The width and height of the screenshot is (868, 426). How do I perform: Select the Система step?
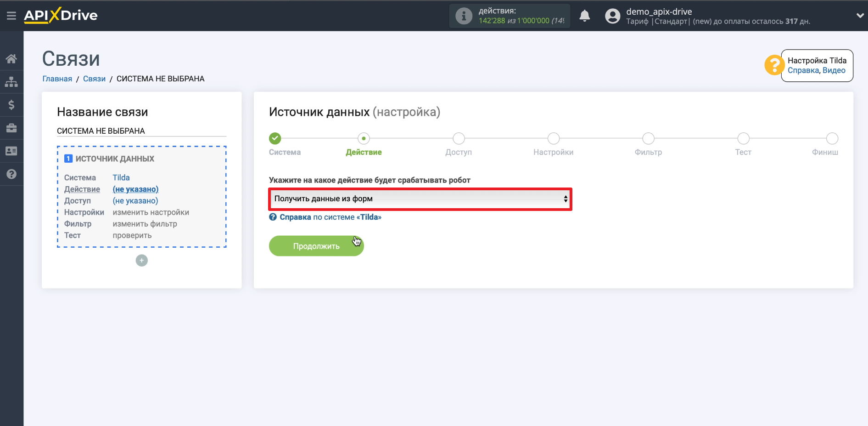pyautogui.click(x=275, y=138)
